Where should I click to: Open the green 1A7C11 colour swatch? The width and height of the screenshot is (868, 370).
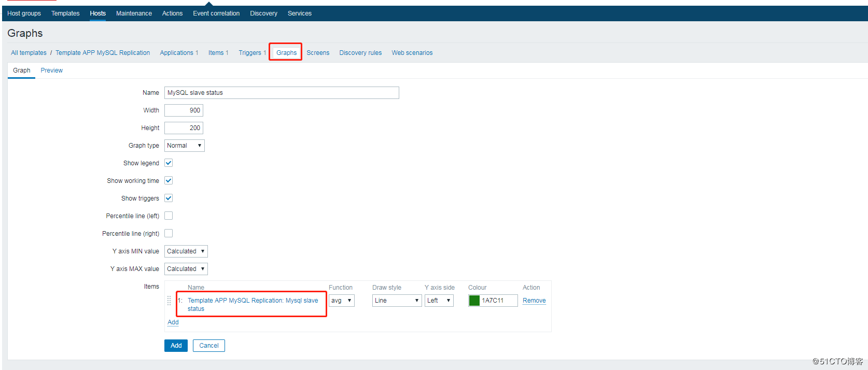pos(474,301)
